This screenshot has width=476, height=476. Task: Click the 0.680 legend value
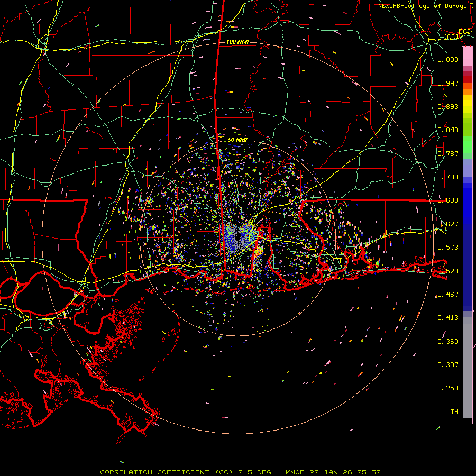pyautogui.click(x=448, y=200)
